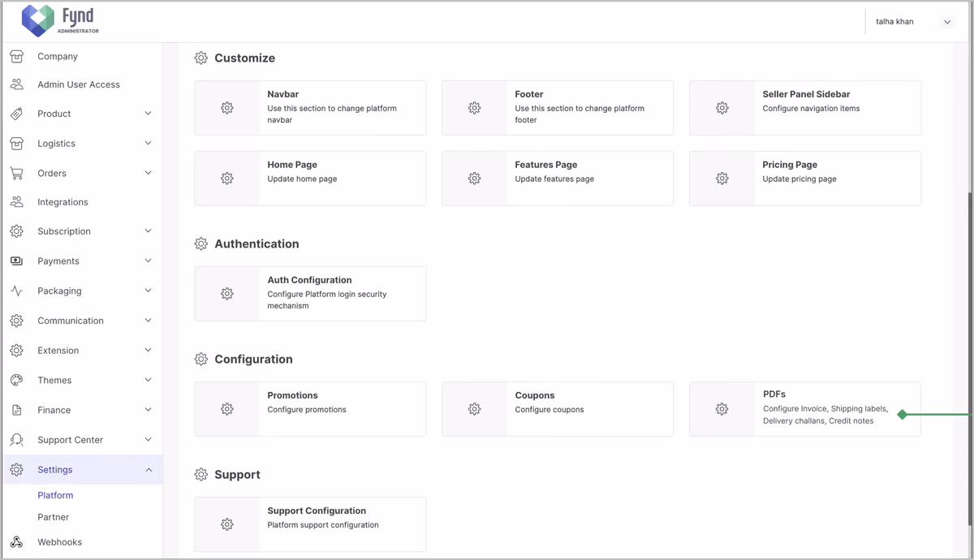
Task: Click the gear icon on PDFs card
Action: coord(722,409)
